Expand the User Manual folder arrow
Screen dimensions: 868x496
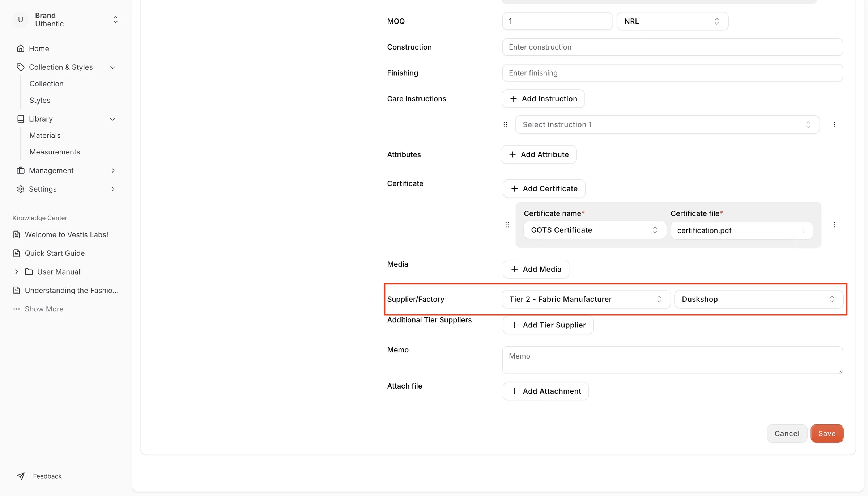[x=16, y=272]
